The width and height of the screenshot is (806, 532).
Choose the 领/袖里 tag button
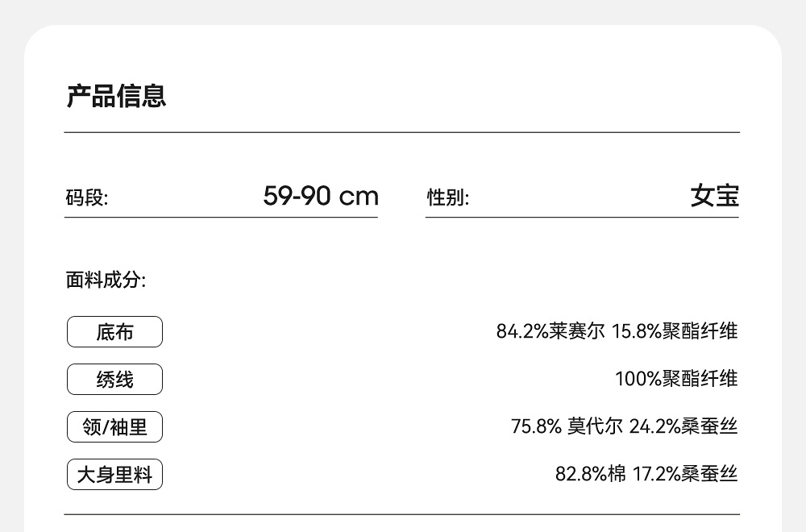pos(114,427)
